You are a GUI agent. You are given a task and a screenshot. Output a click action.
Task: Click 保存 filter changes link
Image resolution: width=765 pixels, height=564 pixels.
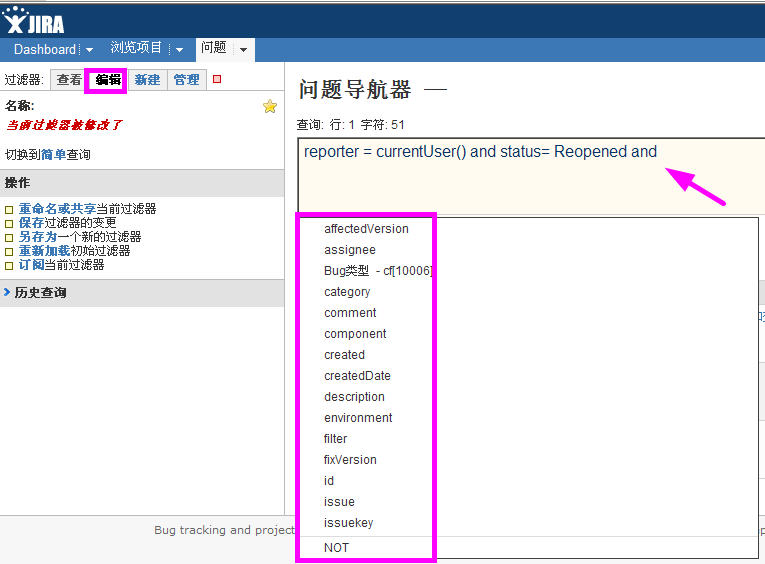(x=31, y=223)
